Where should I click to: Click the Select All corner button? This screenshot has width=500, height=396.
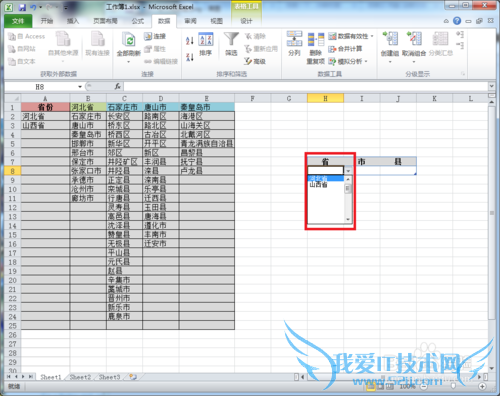point(13,98)
